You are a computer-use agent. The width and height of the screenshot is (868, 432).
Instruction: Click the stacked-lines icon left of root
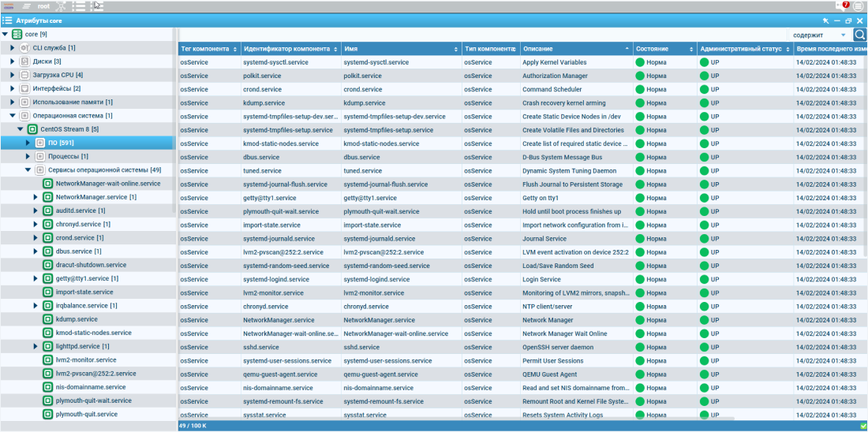26,6
